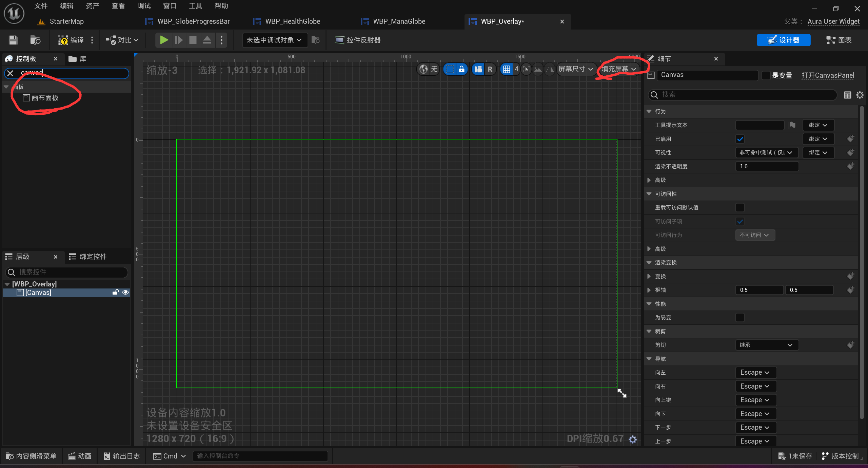868x468 pixels.
Task: Click the mirror flip layout icon
Action: (550, 69)
